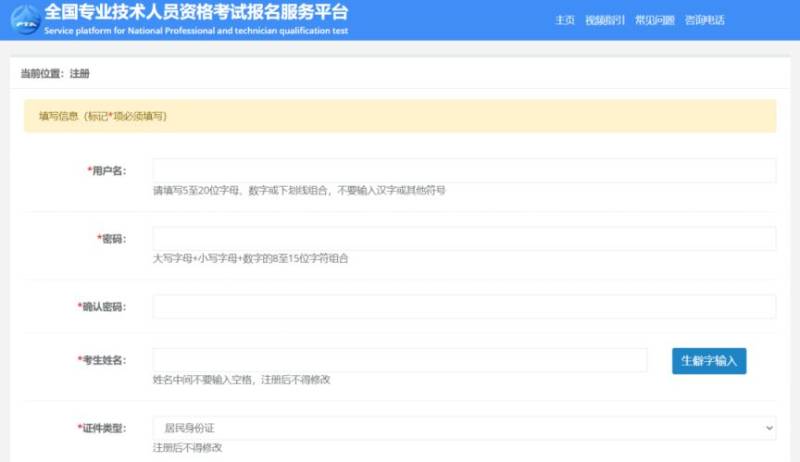800x462 pixels.
Task: Click the 全国专业技术人员资格考试报名服务平台 title
Action: point(196,13)
